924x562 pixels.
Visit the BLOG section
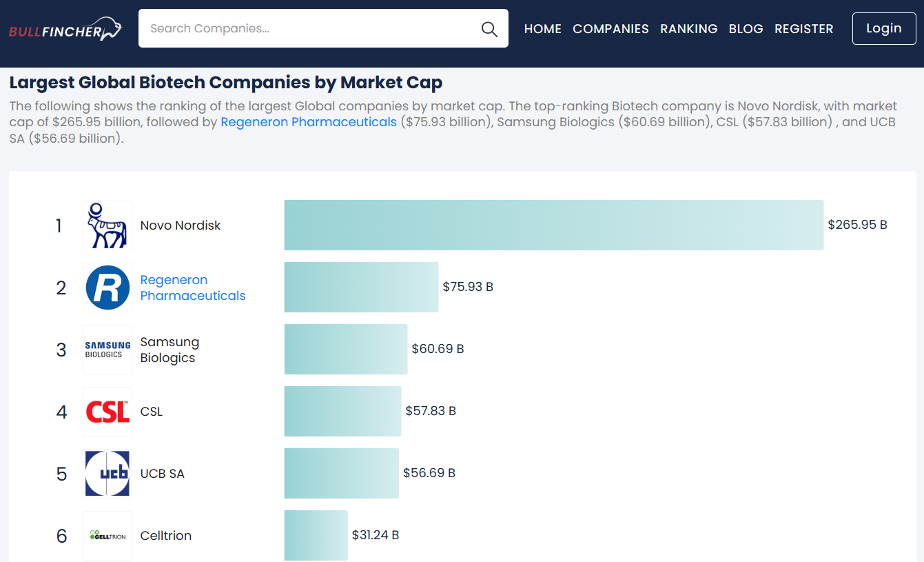point(746,29)
